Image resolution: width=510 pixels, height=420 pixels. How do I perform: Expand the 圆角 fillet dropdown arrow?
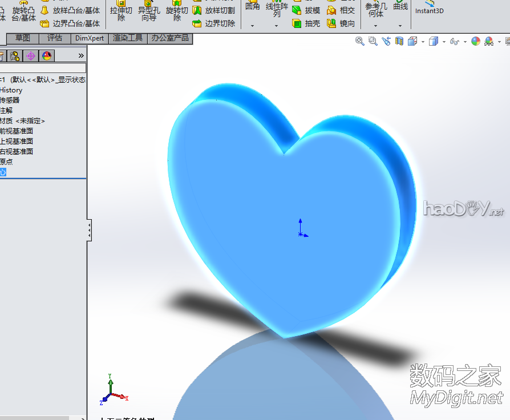(x=252, y=26)
